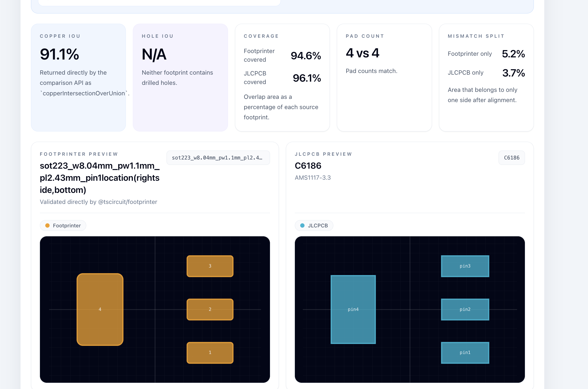588x389 pixels.
Task: Click the sot223 footprint string badge
Action: point(218,158)
